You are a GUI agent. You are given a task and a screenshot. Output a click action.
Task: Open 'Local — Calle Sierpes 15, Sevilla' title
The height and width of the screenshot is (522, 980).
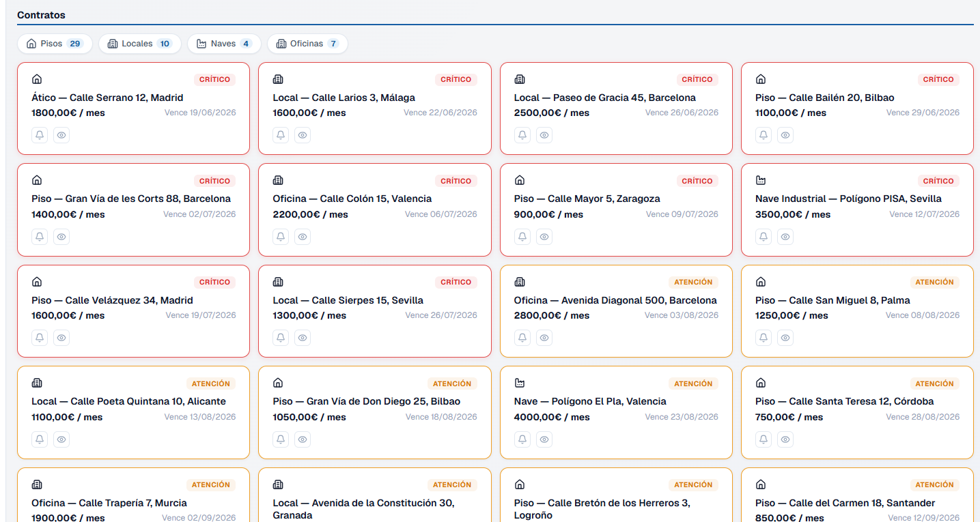coord(348,300)
